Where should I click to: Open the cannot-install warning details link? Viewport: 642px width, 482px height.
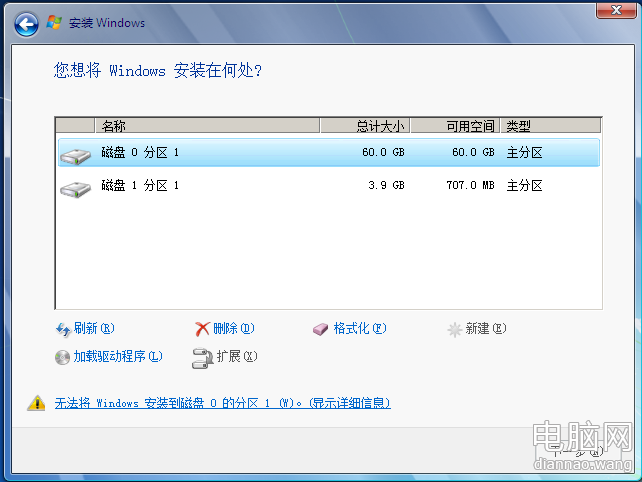pyautogui.click(x=223, y=403)
